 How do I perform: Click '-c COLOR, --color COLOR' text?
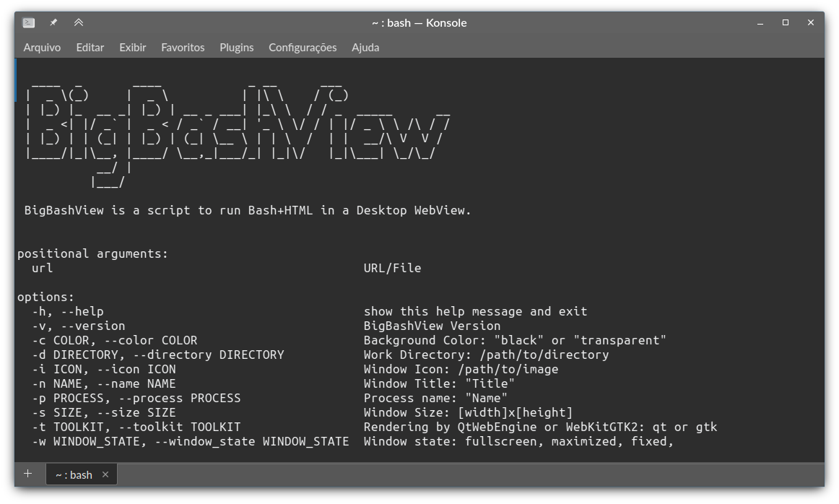coord(115,340)
